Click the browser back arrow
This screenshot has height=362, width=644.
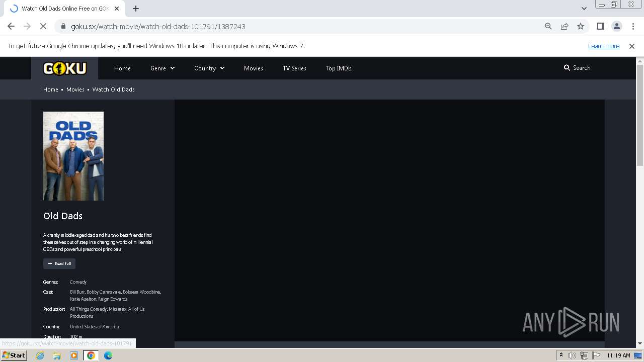(11, 26)
